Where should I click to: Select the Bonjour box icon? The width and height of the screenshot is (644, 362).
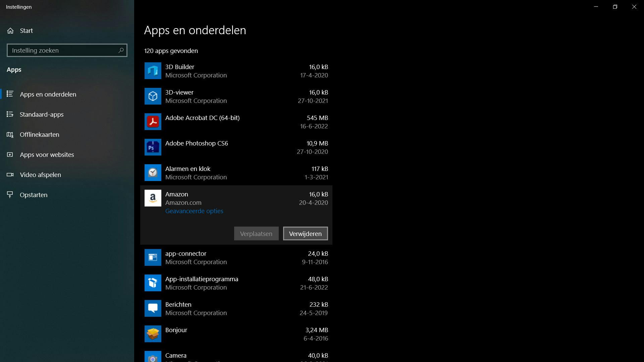click(x=153, y=334)
